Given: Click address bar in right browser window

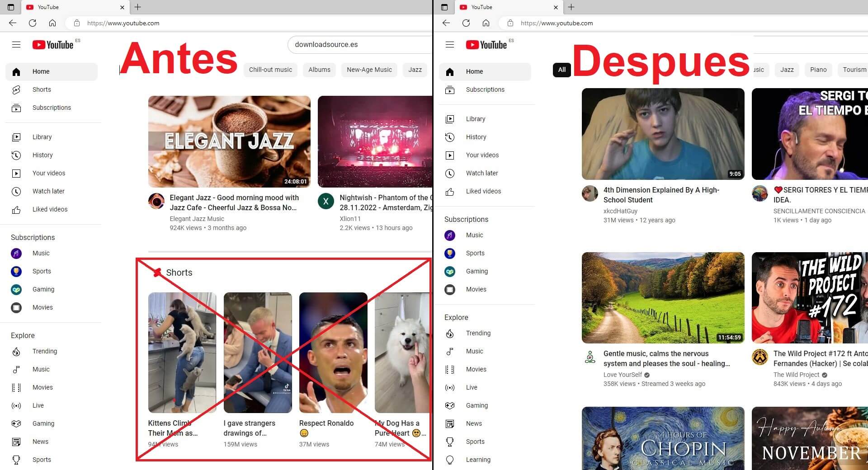Looking at the screenshot, I should point(683,23).
